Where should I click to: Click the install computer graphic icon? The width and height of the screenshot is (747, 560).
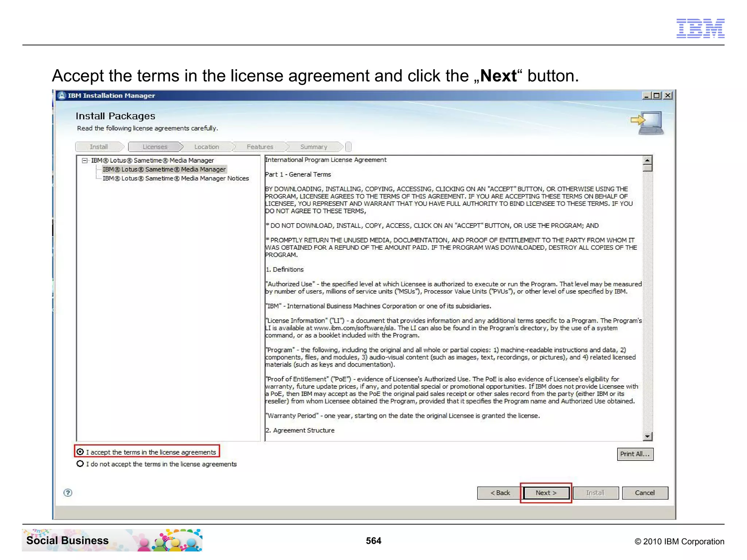pos(648,123)
